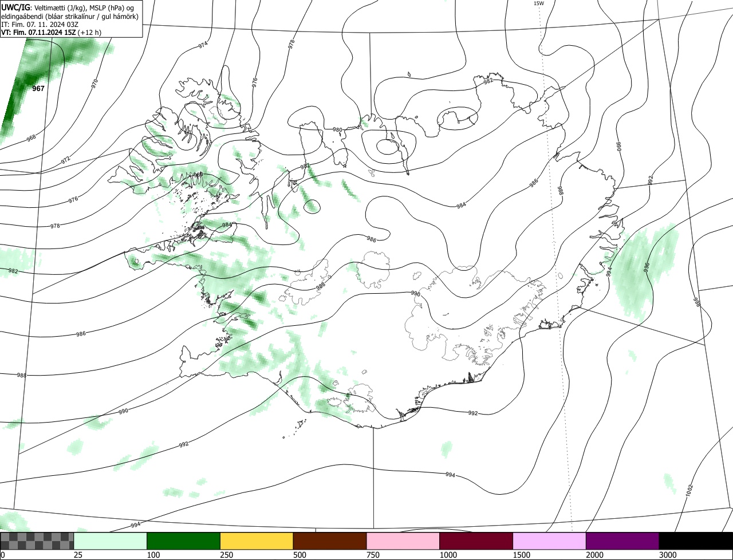Click the legend value 1000
Image resolution: width=733 pixels, height=560 pixels.
tap(448, 555)
